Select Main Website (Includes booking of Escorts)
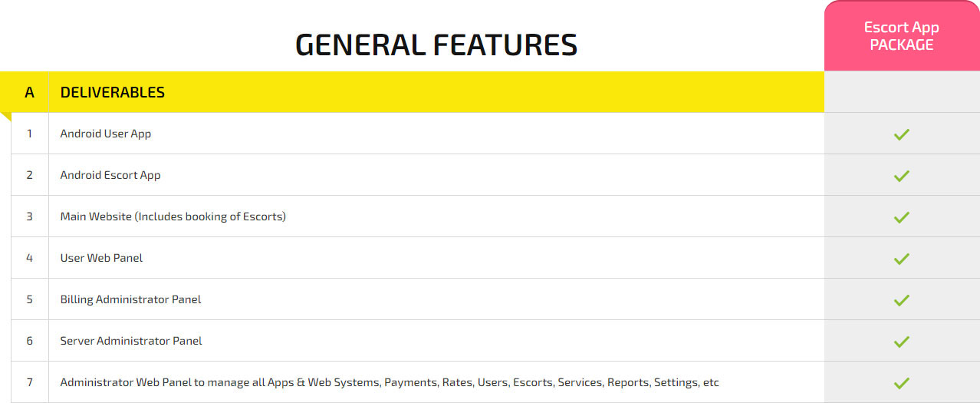Screen dimensions: 980x403 tap(173, 216)
